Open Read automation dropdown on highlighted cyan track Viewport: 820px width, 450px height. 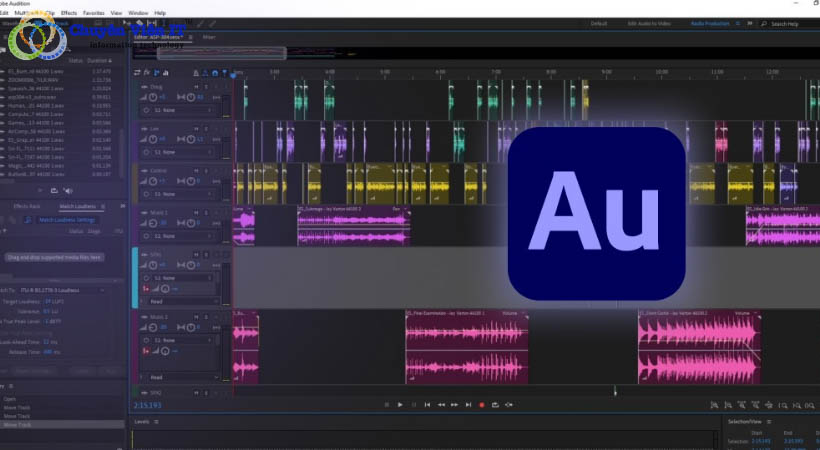pyautogui.click(x=184, y=301)
